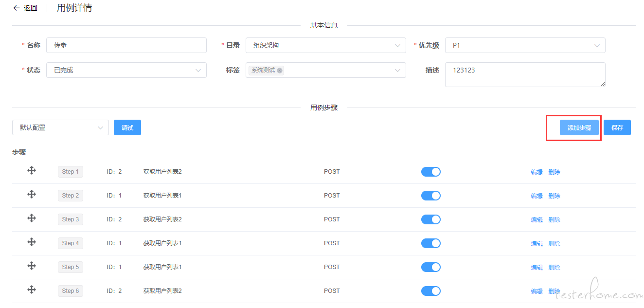Viewport: 644px width, 308px height.
Task: Click the Step 6 label tag
Action: point(71,291)
